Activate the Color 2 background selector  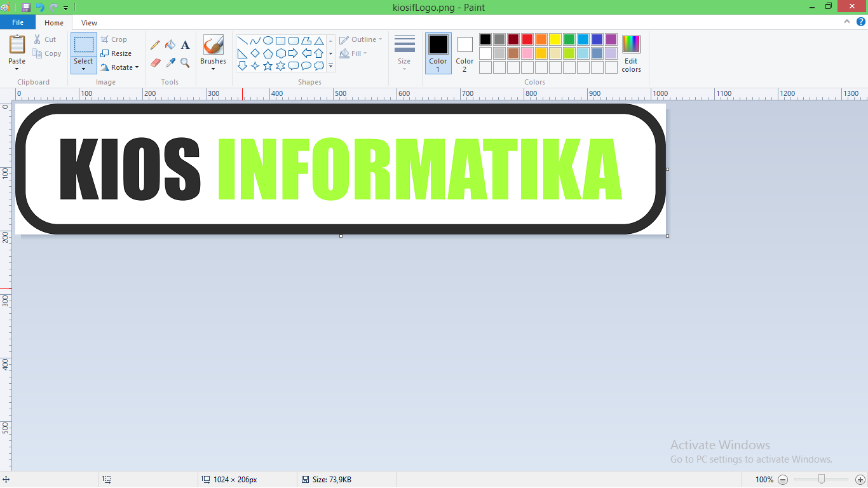click(x=465, y=53)
